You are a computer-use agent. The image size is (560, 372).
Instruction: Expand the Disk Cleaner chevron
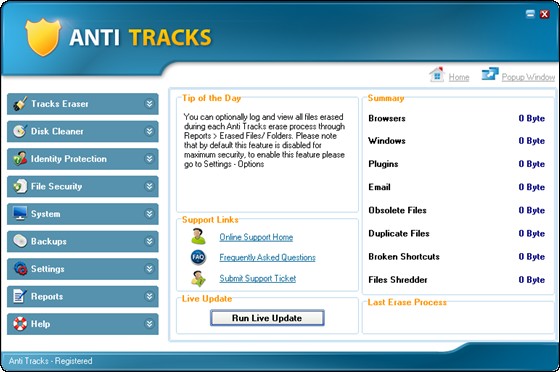click(x=149, y=131)
